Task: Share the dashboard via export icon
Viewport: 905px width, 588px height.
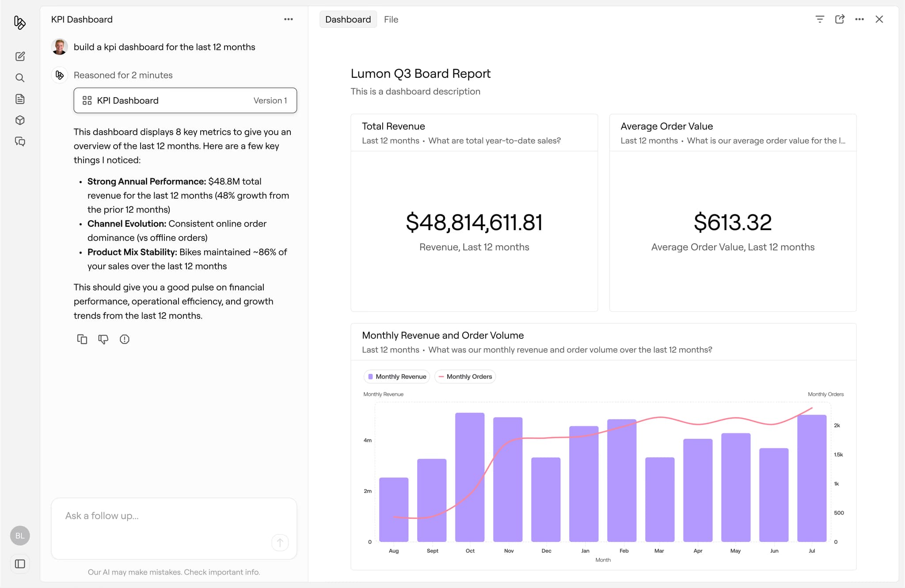Action: (840, 19)
